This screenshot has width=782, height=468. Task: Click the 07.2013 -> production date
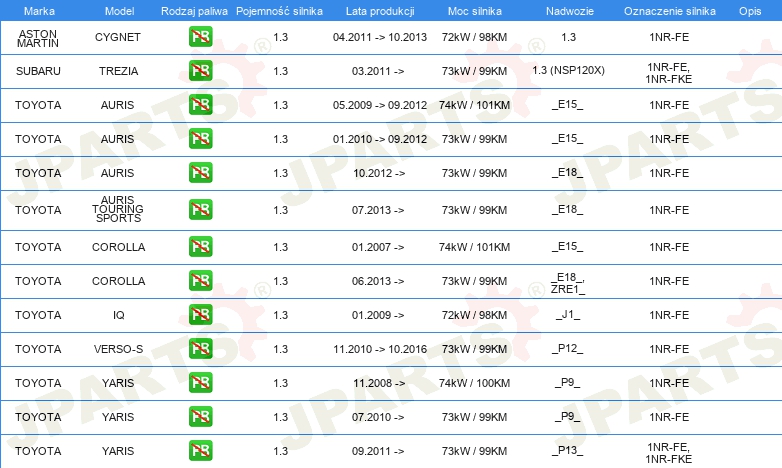tap(378, 210)
